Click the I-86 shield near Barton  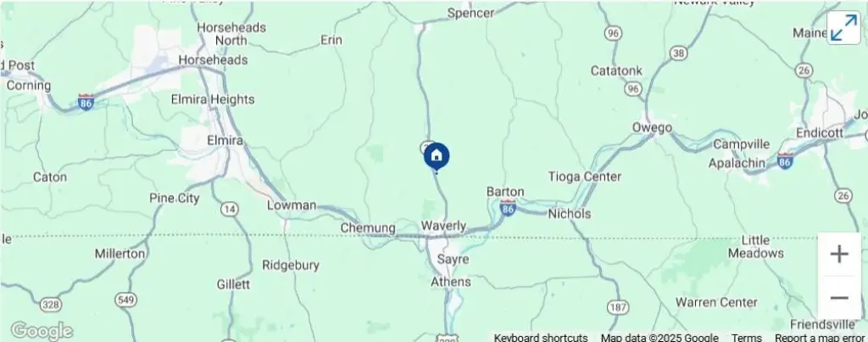pyautogui.click(x=508, y=207)
